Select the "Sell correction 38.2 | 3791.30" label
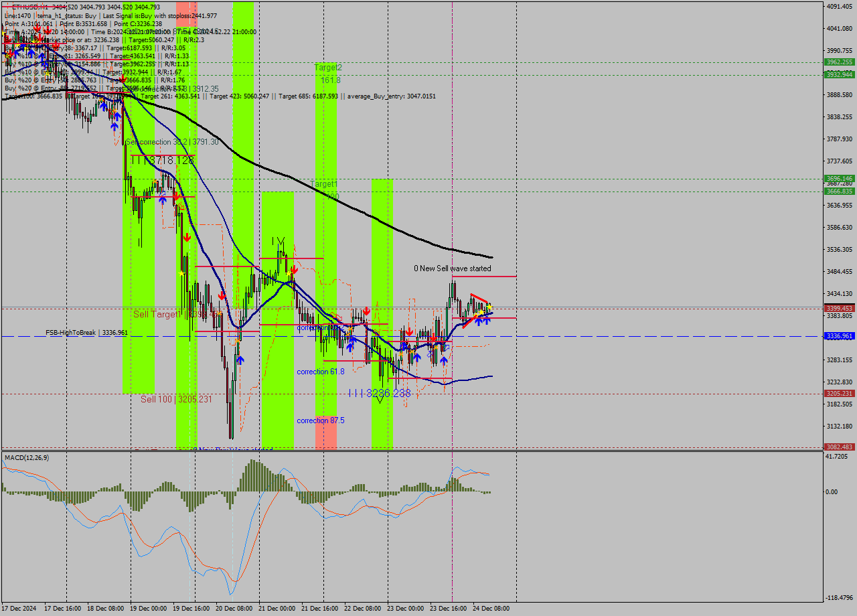This screenshot has width=857, height=616. [172, 142]
